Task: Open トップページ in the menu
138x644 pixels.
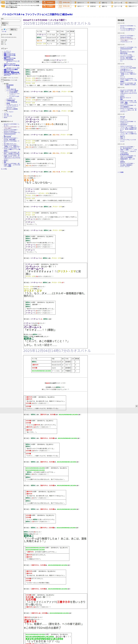Action: click(7, 51)
